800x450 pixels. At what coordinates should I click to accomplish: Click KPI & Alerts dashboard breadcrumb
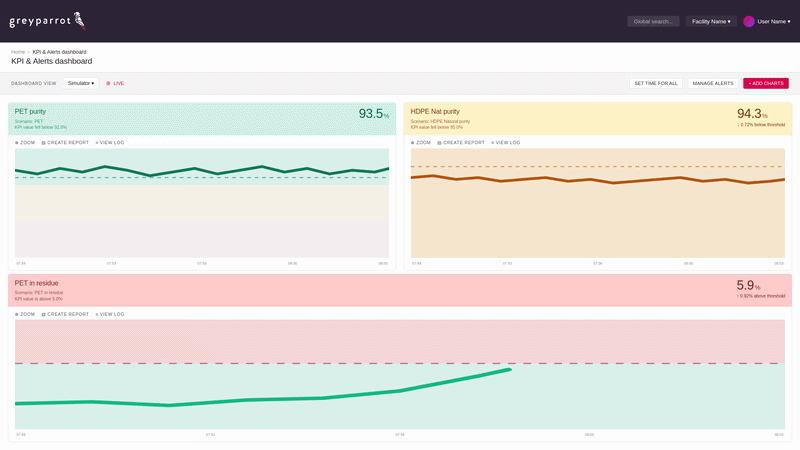[x=59, y=52]
